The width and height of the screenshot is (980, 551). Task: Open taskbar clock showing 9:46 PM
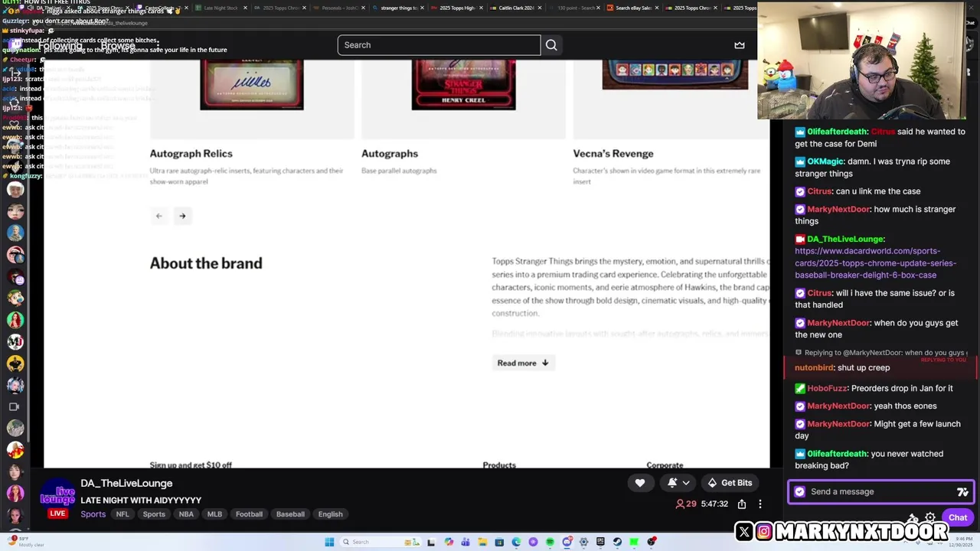coord(961,541)
